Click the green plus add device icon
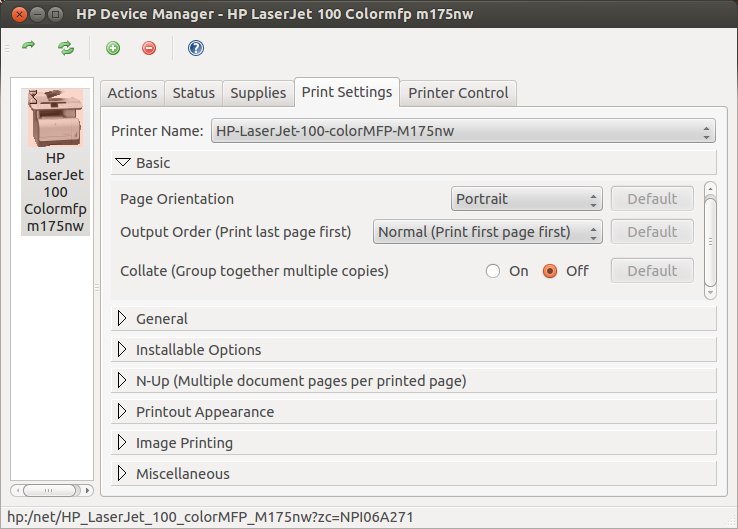Screen dimensions: 738x529 tap(113, 47)
